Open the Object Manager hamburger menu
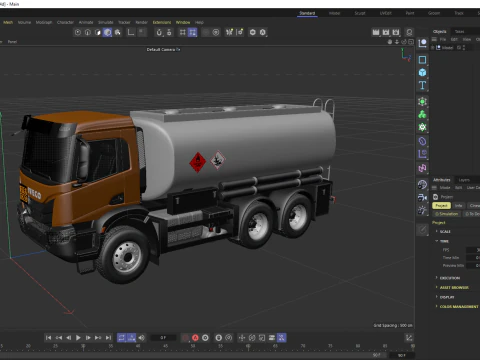Screen dimensions: 480x360 [434, 39]
